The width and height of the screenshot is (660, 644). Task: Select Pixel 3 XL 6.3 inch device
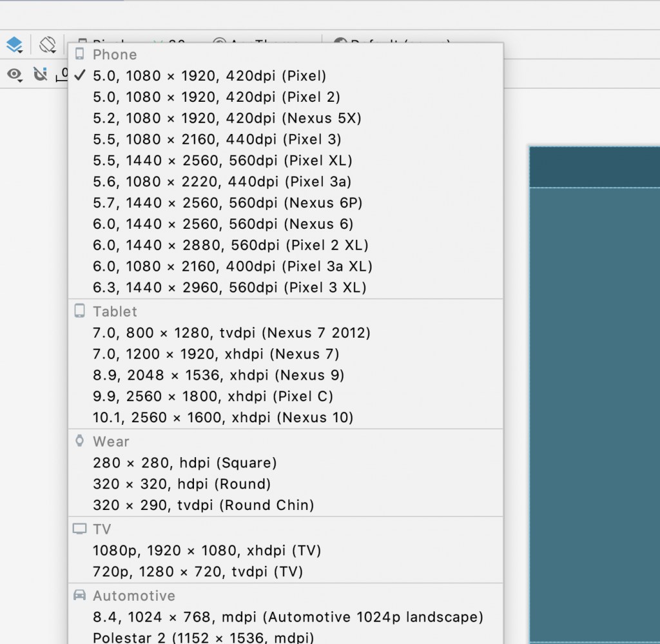click(286, 288)
